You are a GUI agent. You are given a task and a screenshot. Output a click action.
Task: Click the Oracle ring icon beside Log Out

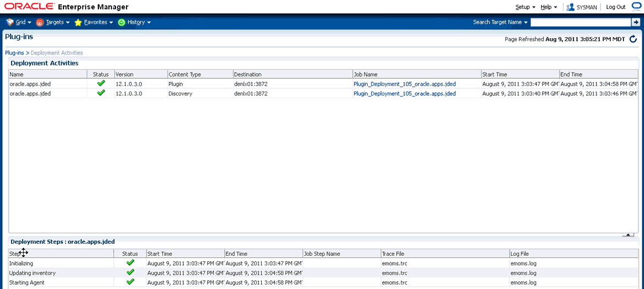click(x=636, y=7)
